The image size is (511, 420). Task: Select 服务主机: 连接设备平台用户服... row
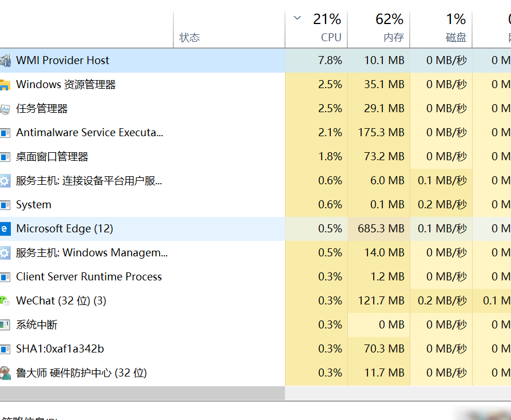click(x=255, y=180)
